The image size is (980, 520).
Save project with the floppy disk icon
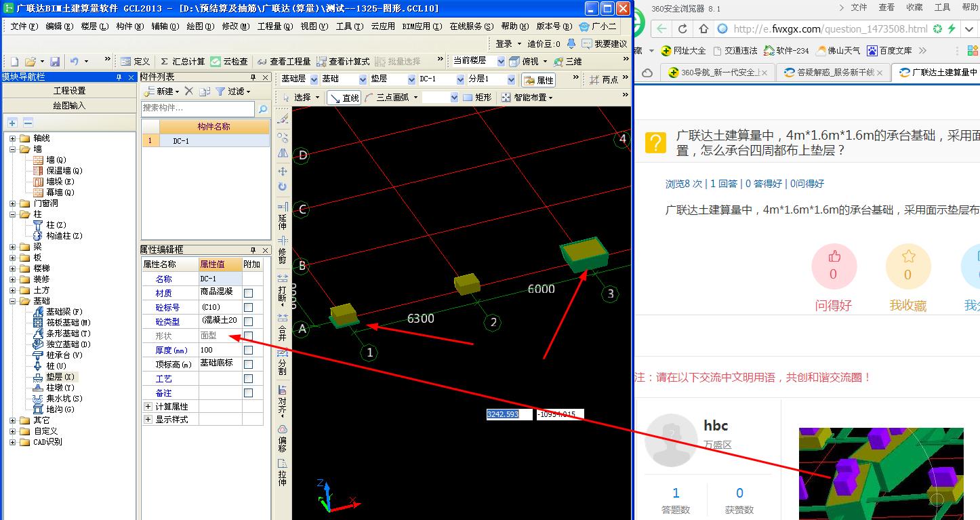pos(55,61)
